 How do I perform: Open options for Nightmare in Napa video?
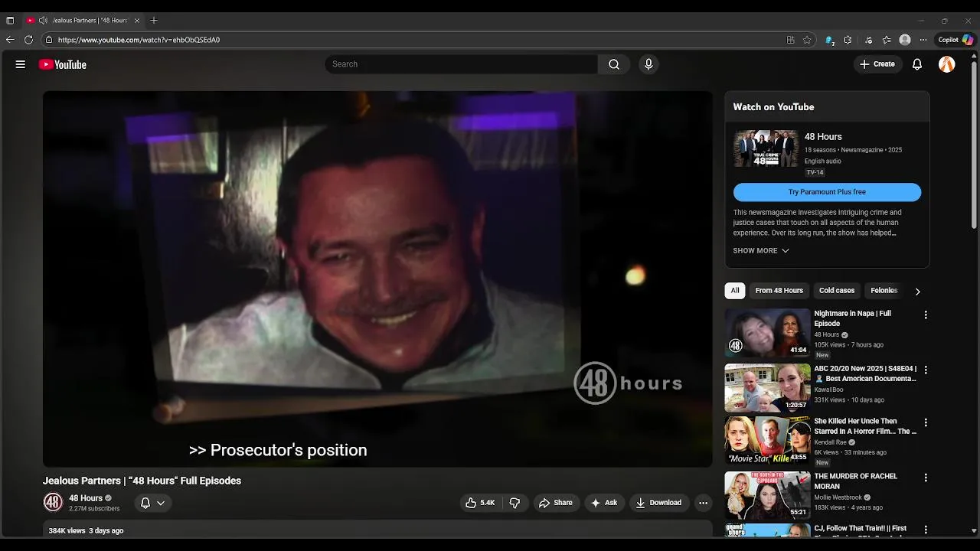pos(926,315)
